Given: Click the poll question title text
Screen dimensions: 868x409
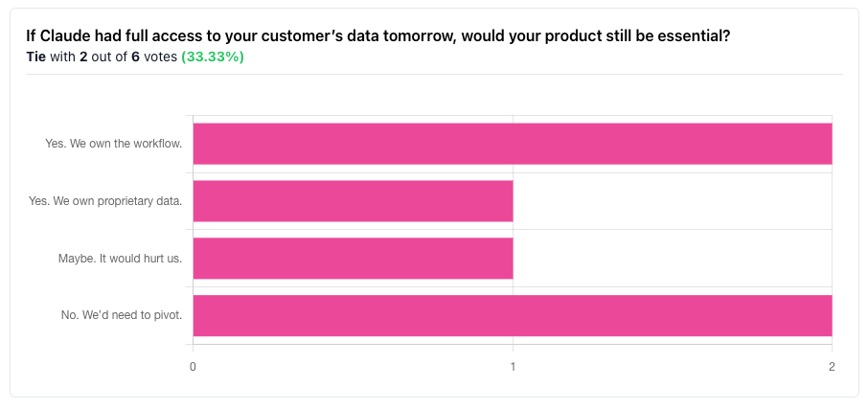Looking at the screenshot, I should pyautogui.click(x=378, y=36).
